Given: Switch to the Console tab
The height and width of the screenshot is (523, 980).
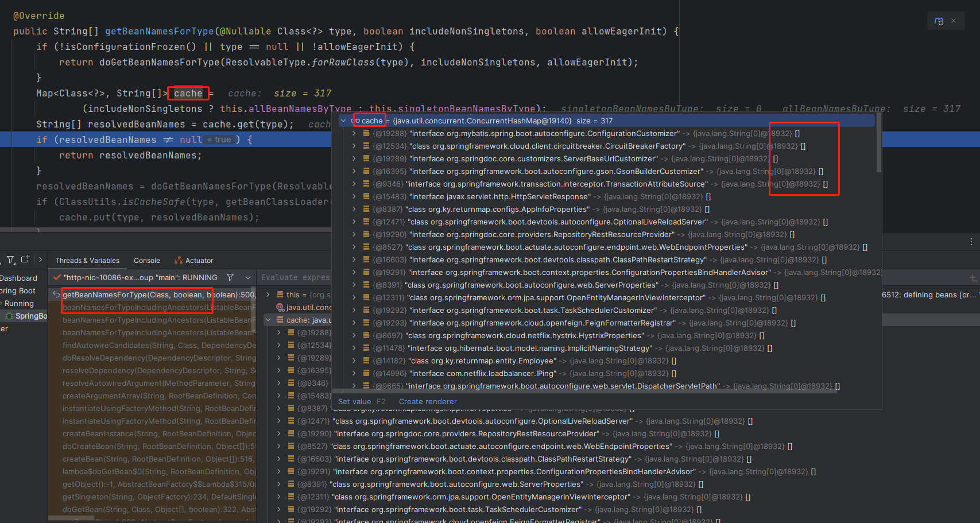Looking at the screenshot, I should coord(147,261).
